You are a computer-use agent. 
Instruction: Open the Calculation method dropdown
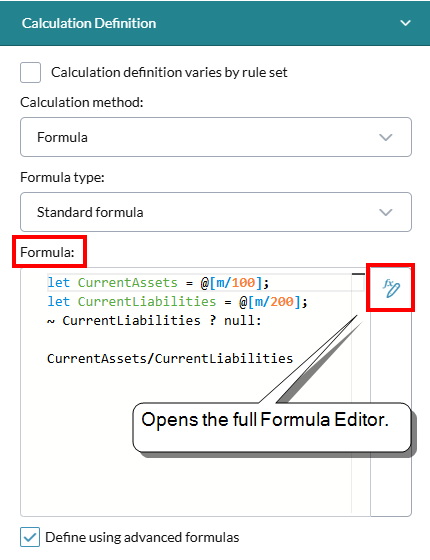216,137
